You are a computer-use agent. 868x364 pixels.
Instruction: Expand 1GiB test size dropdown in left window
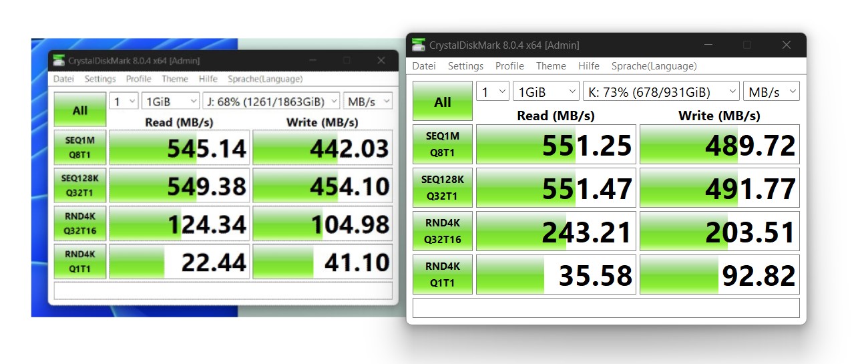[x=170, y=101]
